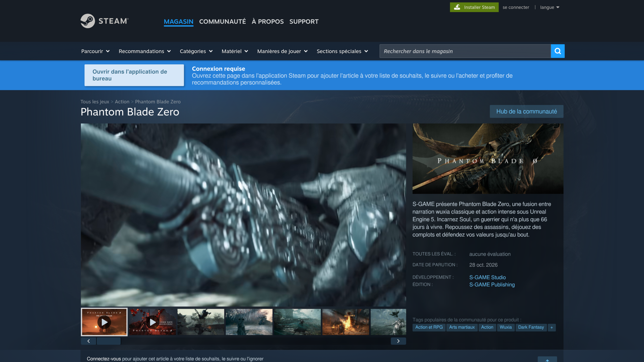644x362 pixels.
Task: Open the SUPPORT tab
Action: pos(304,22)
